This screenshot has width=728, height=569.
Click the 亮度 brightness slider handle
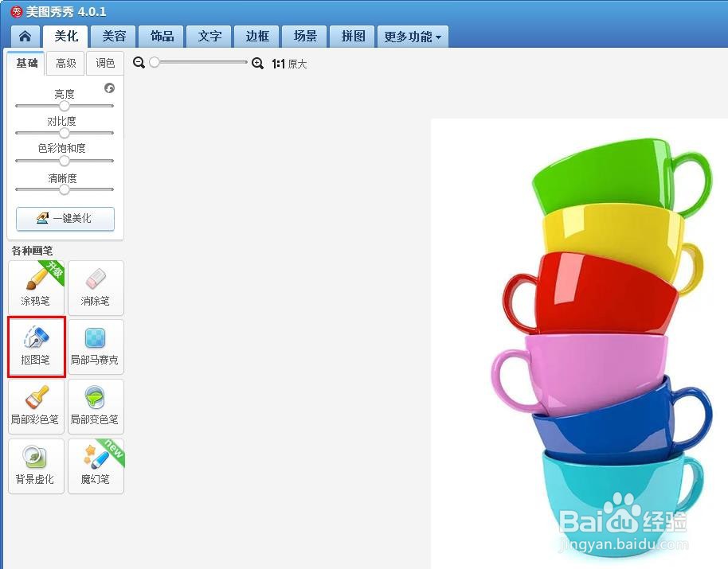point(65,106)
